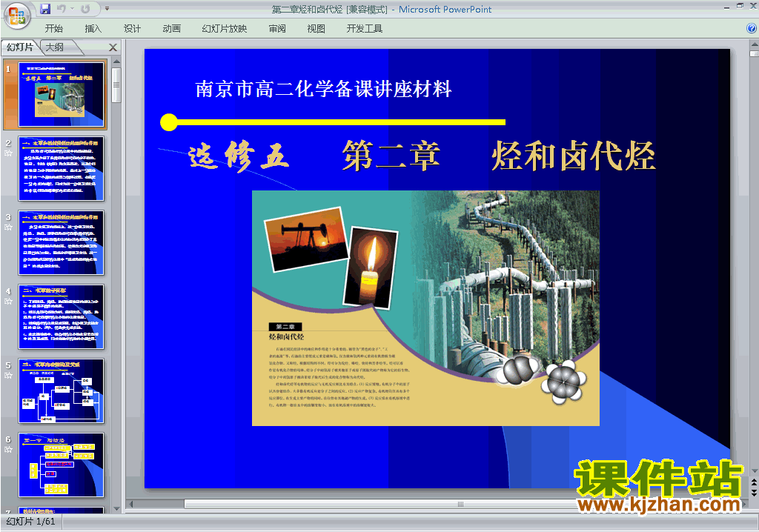Select slide 1 thumbnail

coord(61,94)
